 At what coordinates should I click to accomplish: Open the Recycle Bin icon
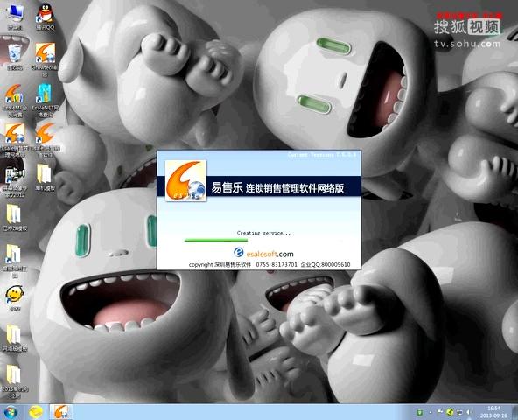coord(15,57)
